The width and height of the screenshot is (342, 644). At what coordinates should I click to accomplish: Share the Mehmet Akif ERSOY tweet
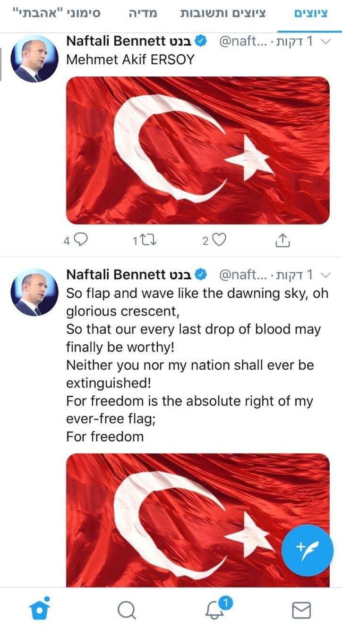[283, 240]
